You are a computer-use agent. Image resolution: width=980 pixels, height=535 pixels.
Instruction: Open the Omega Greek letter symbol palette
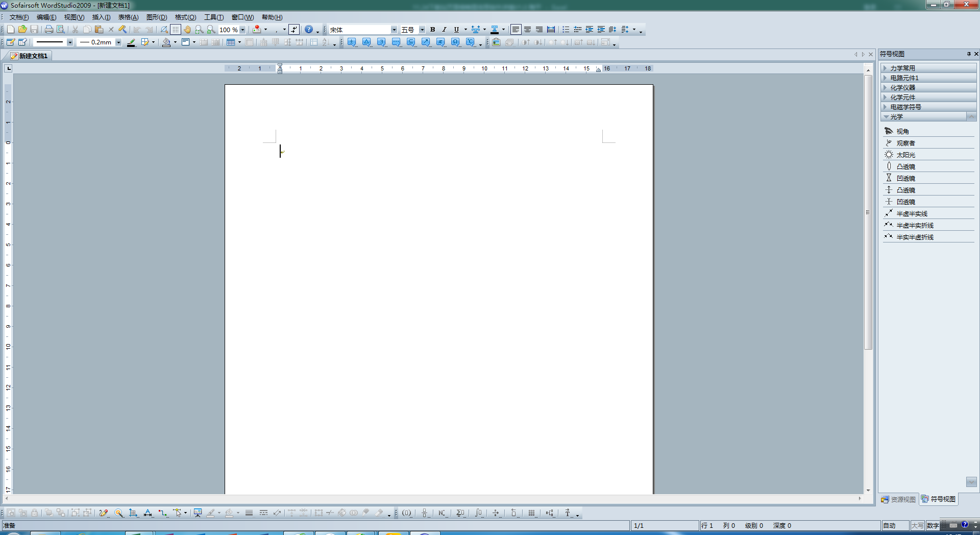click(455, 42)
